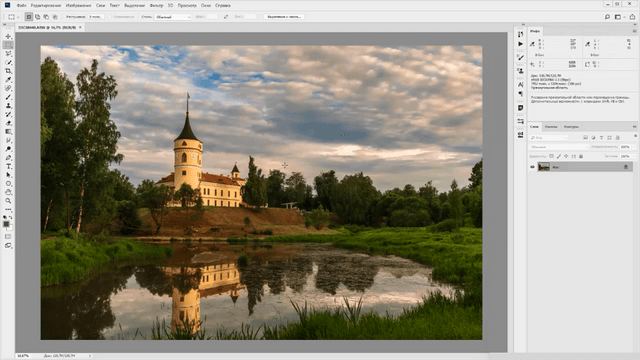The height and width of the screenshot is (360, 640).
Task: Open the Filter menu
Action: coord(156,5)
